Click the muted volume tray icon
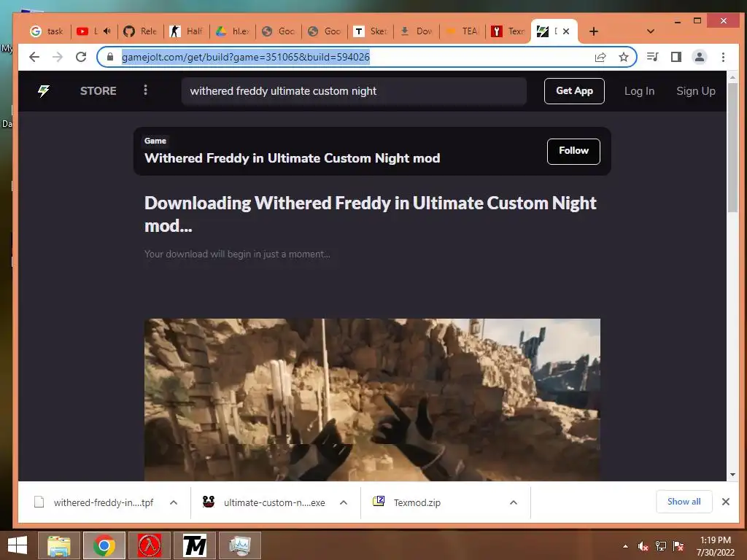Screen dimensions: 747x560 pyautogui.click(x=643, y=546)
